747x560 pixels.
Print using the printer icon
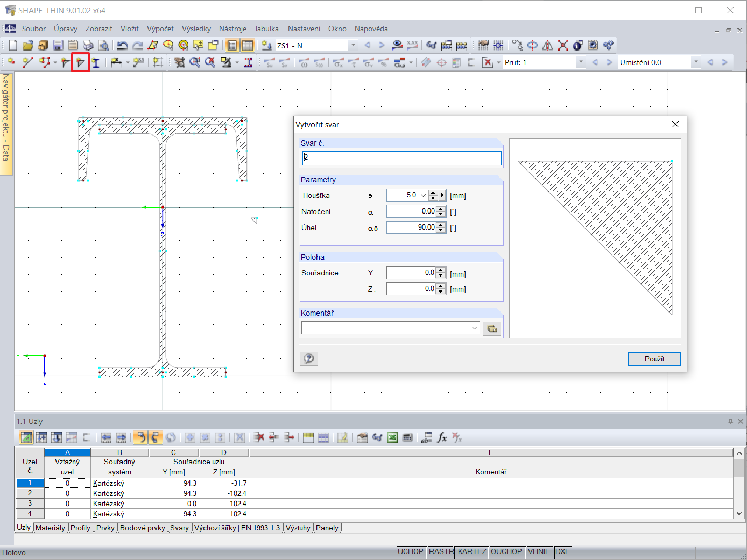(88, 45)
